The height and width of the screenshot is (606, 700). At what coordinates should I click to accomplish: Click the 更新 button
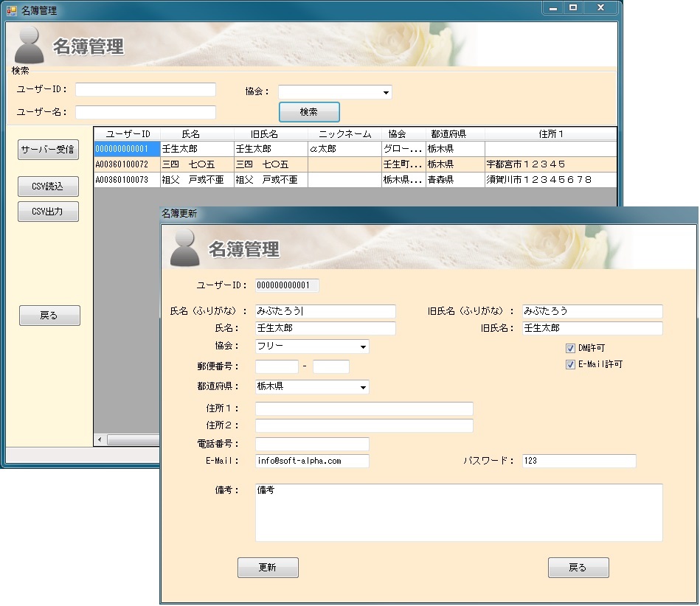[268, 568]
